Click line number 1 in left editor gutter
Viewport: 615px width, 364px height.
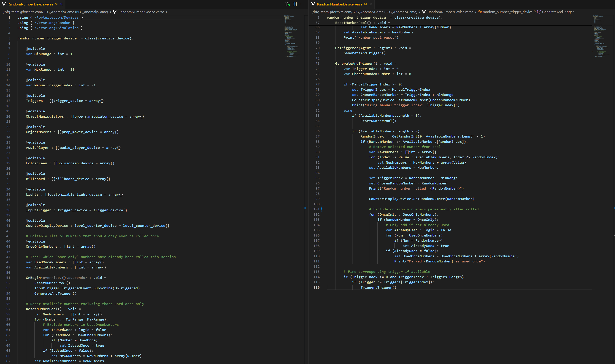(9, 17)
